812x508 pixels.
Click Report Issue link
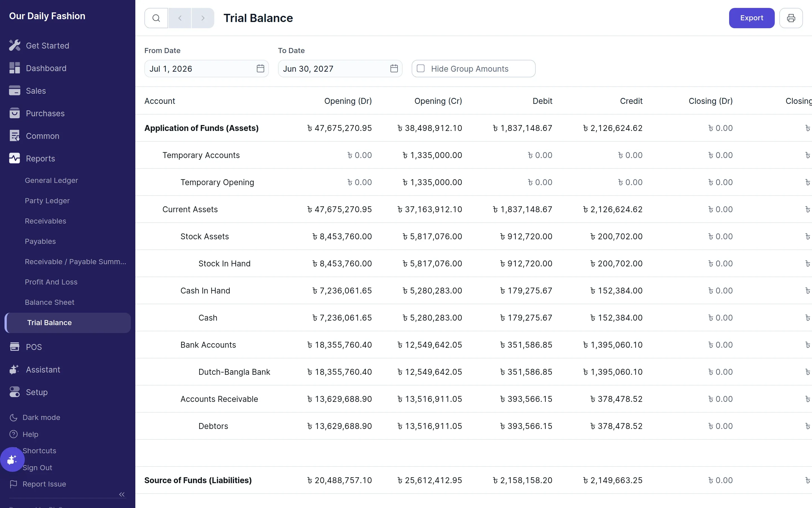click(37, 484)
